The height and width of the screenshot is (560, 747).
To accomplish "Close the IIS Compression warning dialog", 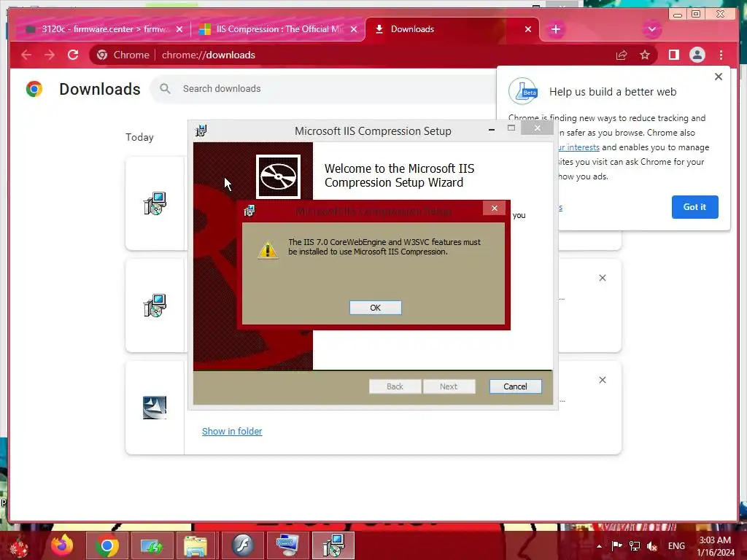I will [x=494, y=208].
